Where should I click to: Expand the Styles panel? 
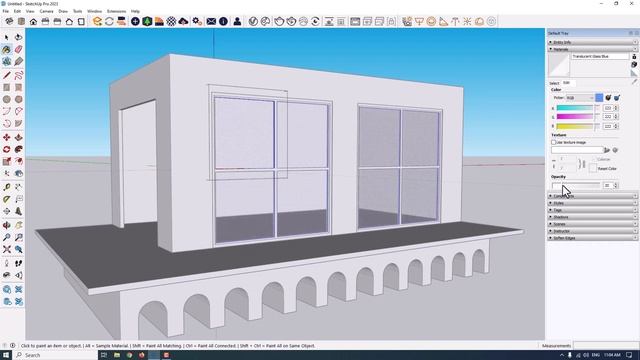pyautogui.click(x=592, y=203)
